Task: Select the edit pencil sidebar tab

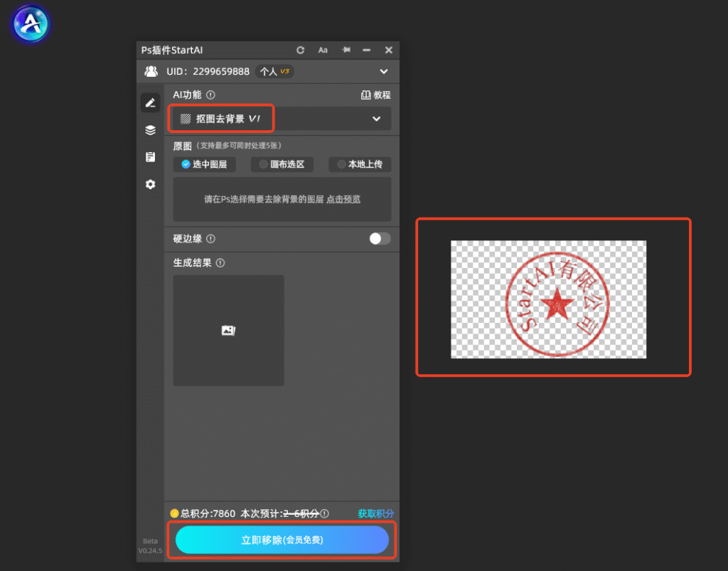Action: pos(151,102)
